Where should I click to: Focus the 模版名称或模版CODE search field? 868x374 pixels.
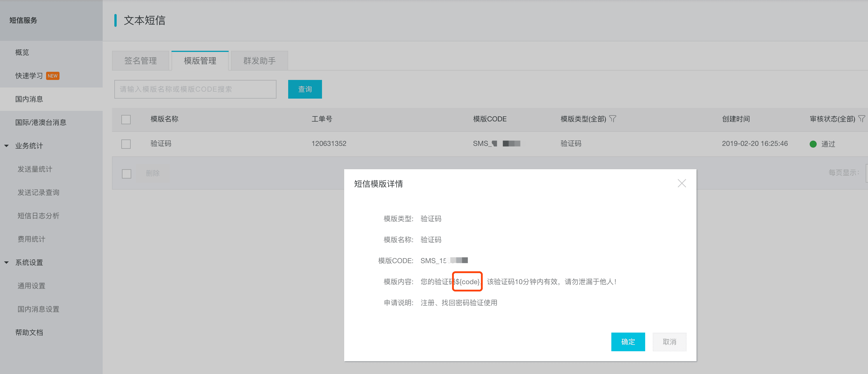[x=195, y=89]
